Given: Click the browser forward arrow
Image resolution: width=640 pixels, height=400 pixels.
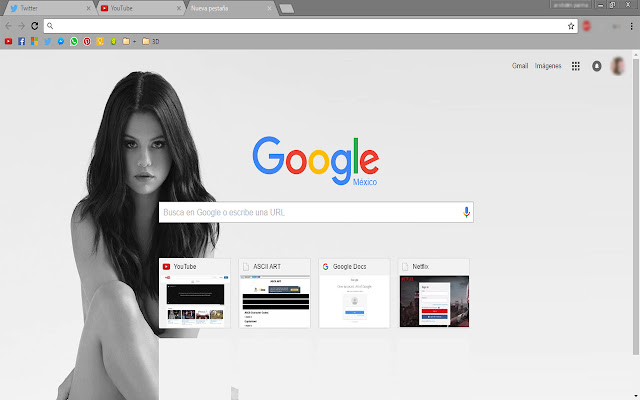Looking at the screenshot, I should point(22,26).
